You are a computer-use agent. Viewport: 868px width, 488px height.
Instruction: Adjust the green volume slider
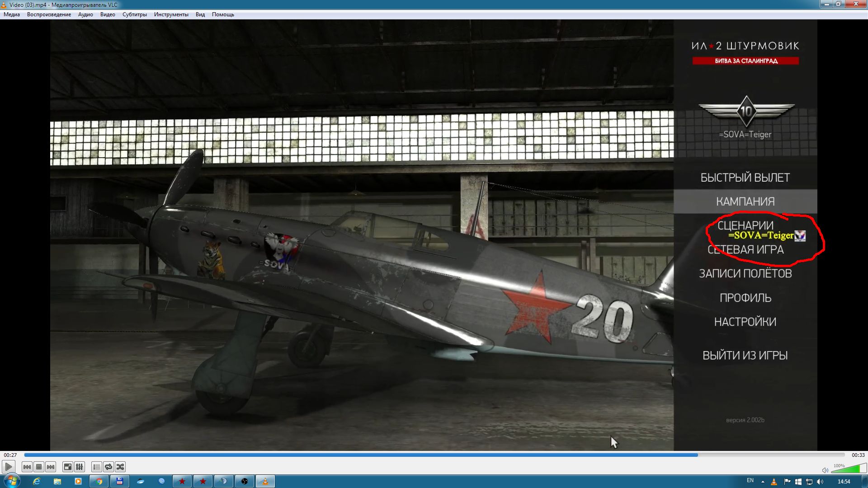point(849,469)
